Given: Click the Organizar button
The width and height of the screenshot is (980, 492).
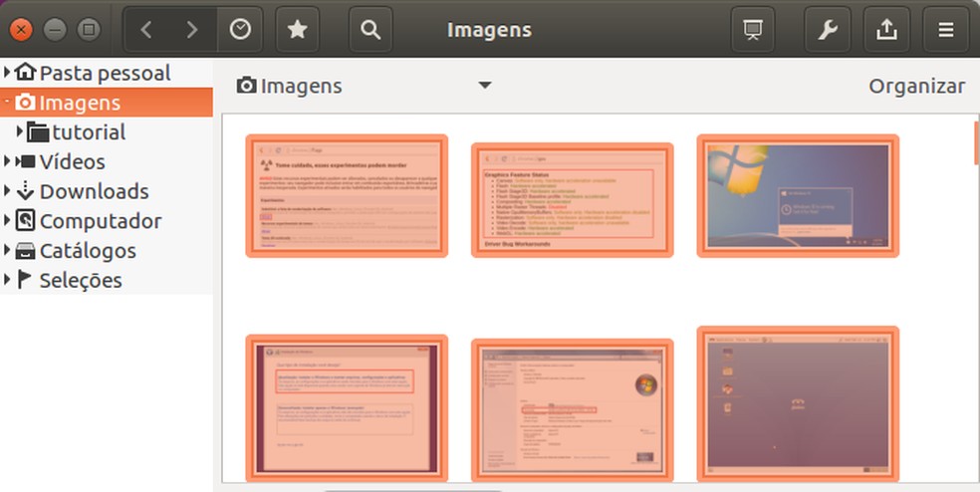Looking at the screenshot, I should pos(916,87).
